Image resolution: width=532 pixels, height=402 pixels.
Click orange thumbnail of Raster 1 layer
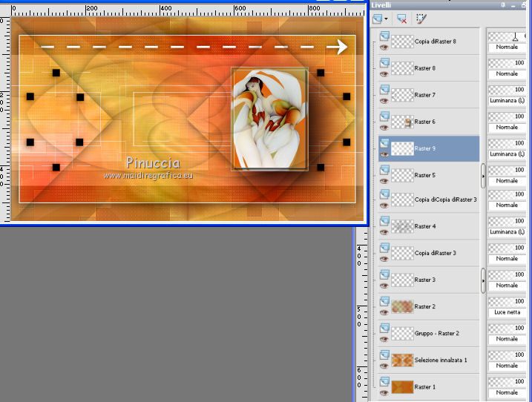click(402, 387)
